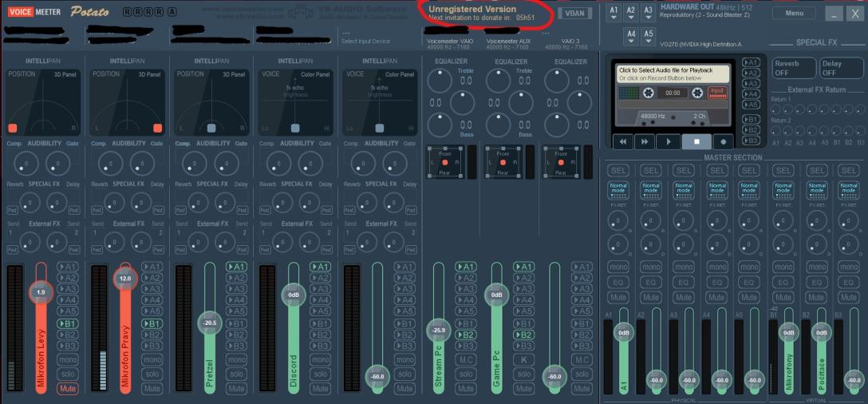Mute the A1 bus in Master Section
The image size is (868, 404).
pyautogui.click(x=618, y=297)
